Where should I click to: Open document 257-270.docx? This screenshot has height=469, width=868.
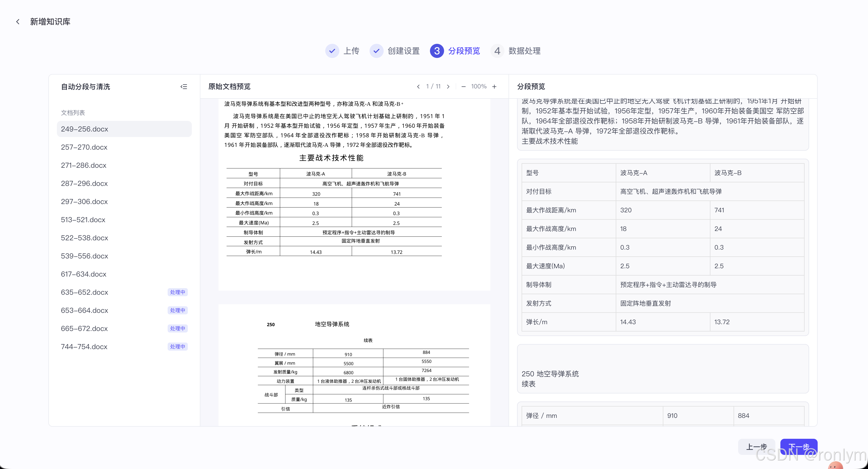pos(124,147)
